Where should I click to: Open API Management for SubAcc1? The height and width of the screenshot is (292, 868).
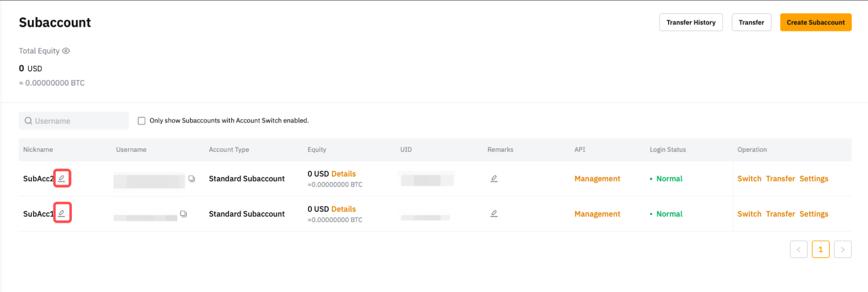tap(597, 214)
